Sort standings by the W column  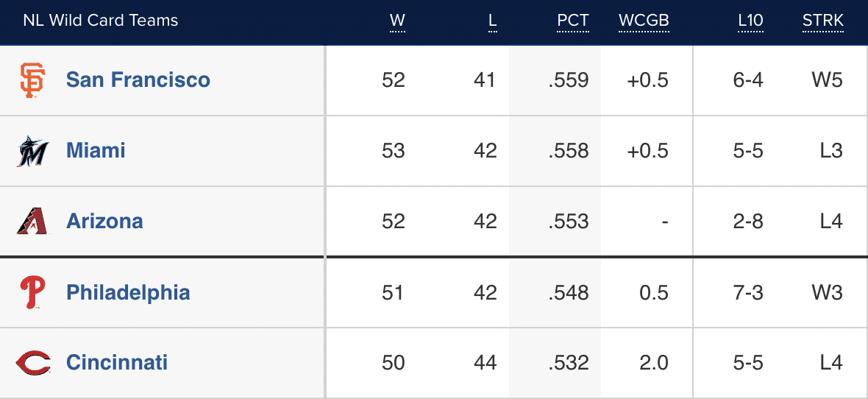(x=397, y=21)
